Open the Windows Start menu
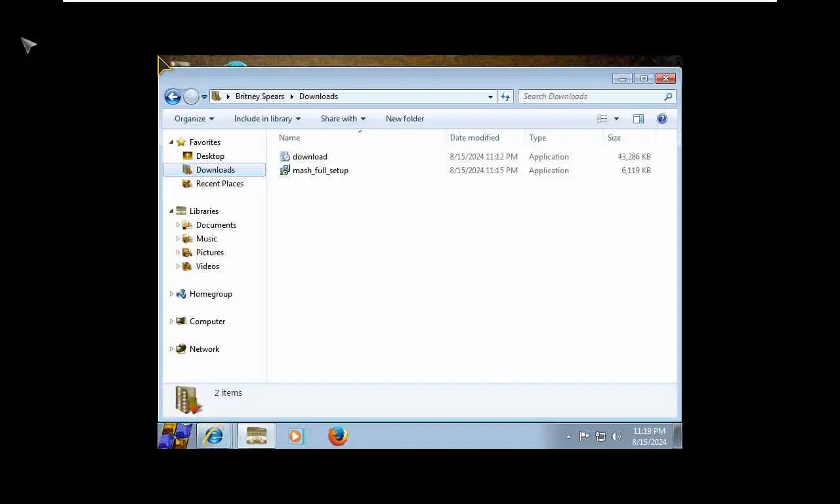This screenshot has width=840, height=504. click(176, 436)
